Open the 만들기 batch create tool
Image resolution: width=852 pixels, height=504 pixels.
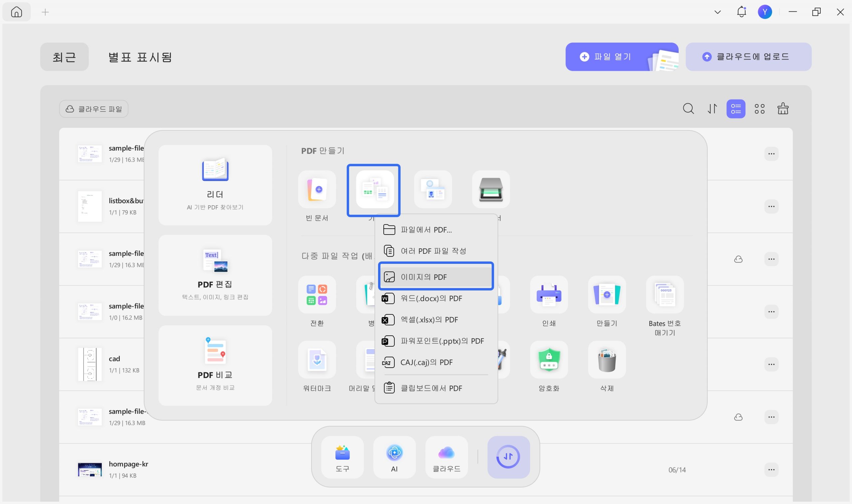point(607,294)
